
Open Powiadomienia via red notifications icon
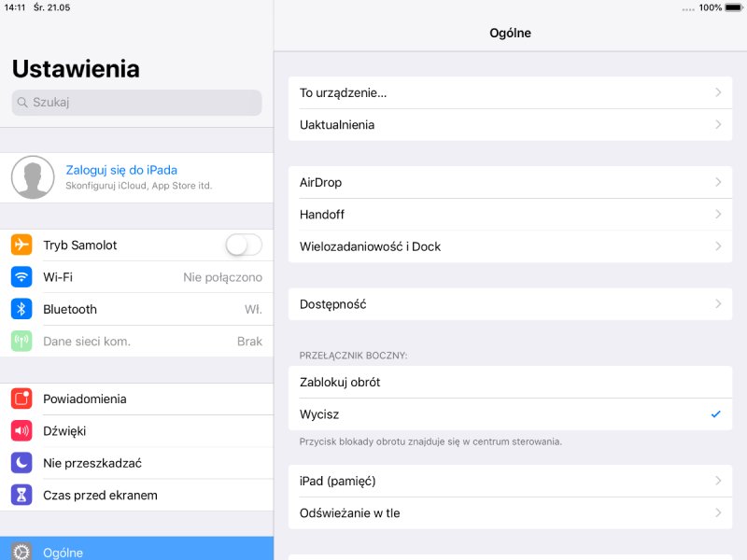(x=21, y=399)
